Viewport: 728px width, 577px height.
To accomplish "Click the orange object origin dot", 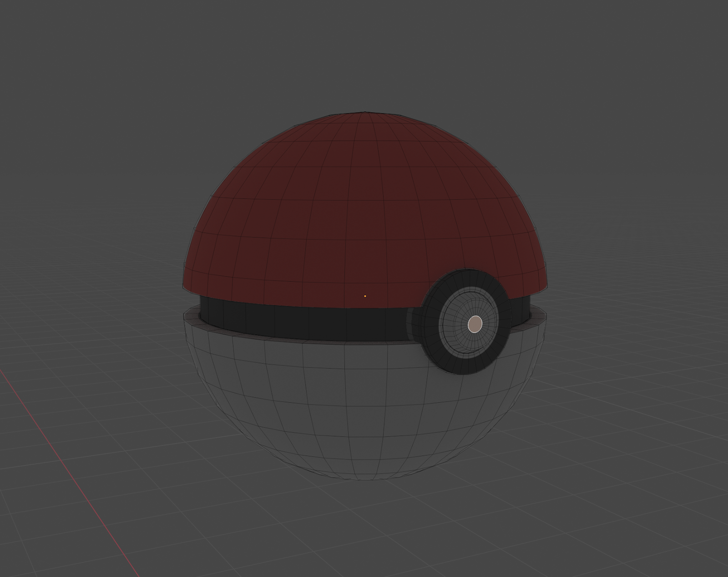I will click(365, 296).
